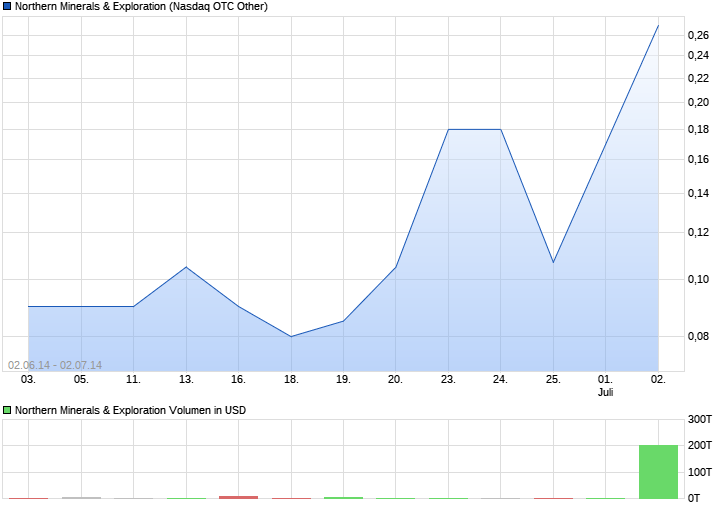Screen dimensions: 726x508
Task: Click the price axis value '0,24'
Action: point(698,56)
